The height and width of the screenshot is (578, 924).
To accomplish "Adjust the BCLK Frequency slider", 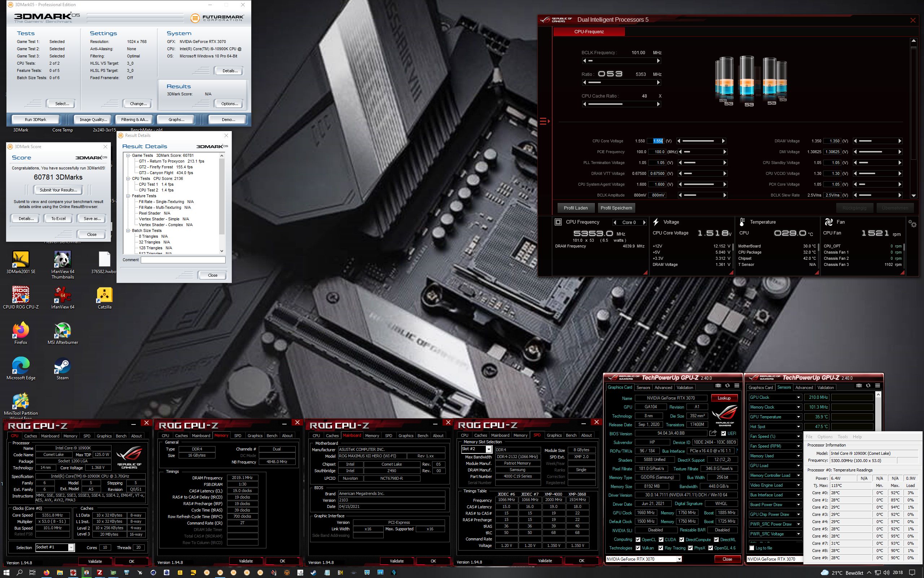I will [x=622, y=61].
